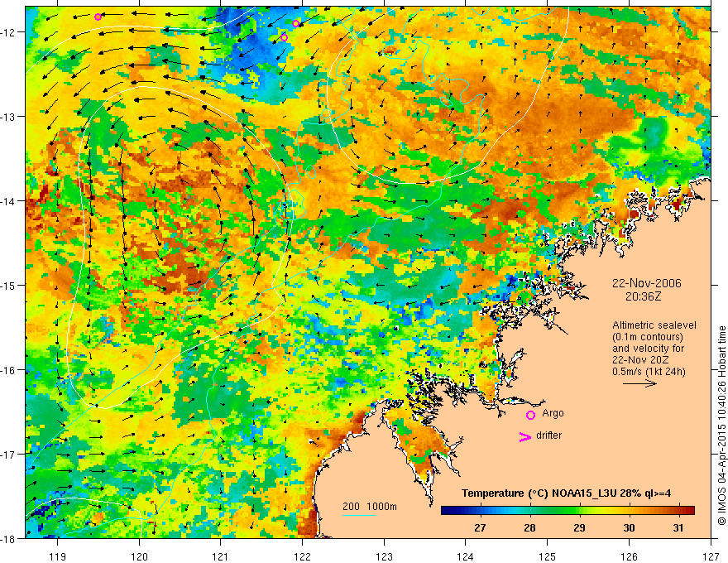Click the 'Argo' legend label
The height and width of the screenshot is (563, 728).
click(553, 413)
